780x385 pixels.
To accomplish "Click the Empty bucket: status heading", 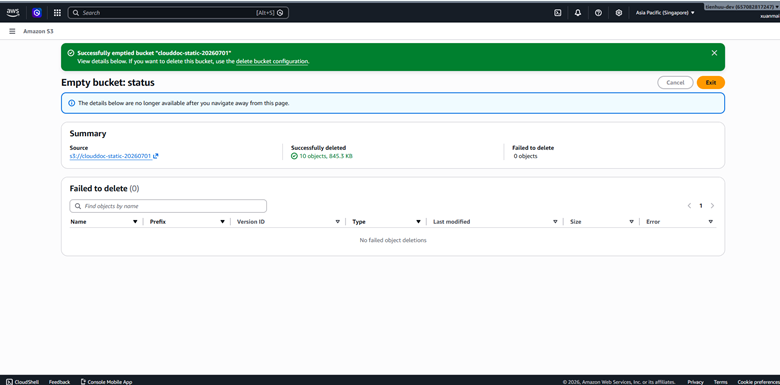I will point(108,83).
